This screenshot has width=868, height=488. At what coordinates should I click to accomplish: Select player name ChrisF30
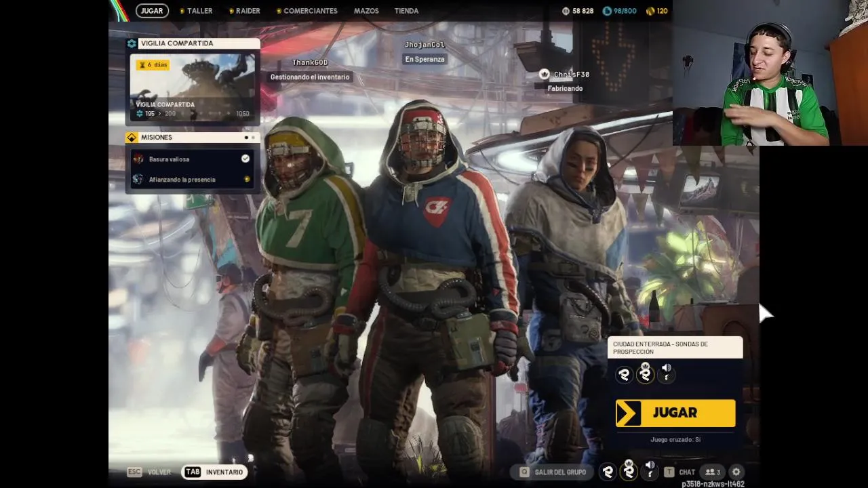[x=572, y=75]
